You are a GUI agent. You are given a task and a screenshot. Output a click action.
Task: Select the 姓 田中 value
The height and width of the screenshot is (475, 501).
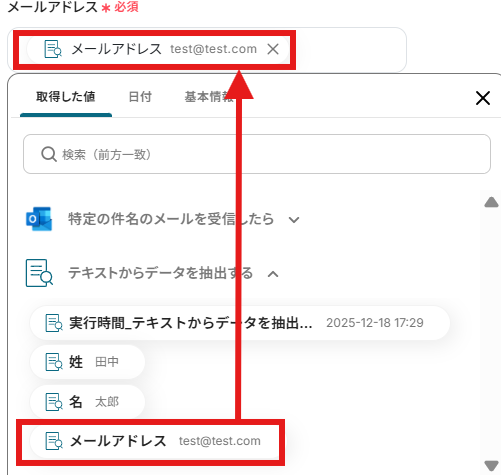88,362
